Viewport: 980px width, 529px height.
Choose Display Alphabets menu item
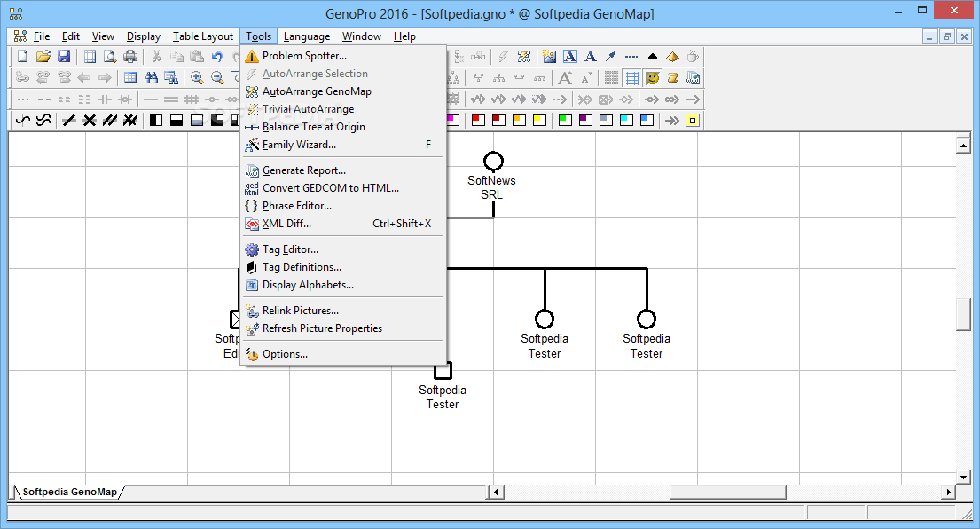click(x=343, y=285)
